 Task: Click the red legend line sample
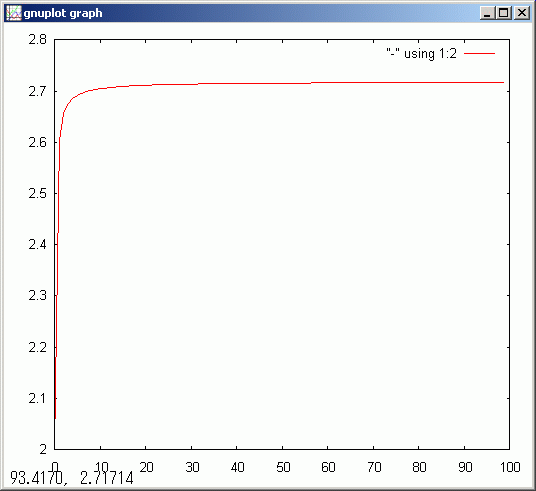[480, 54]
